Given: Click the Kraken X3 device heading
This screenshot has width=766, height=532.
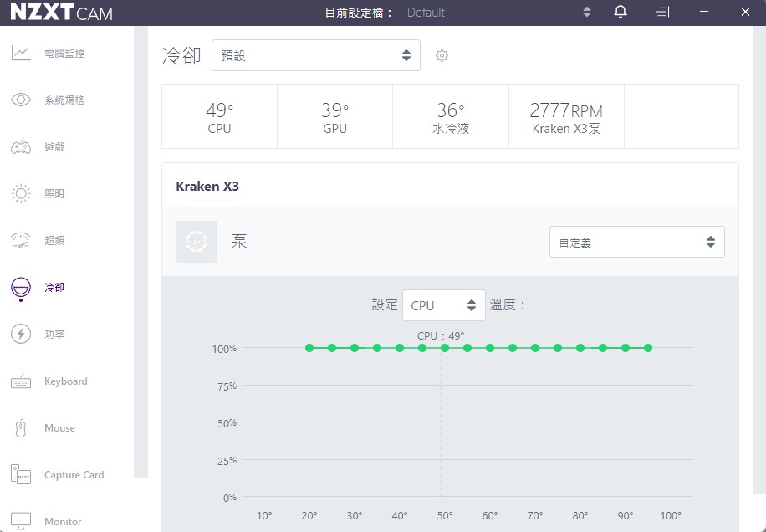Looking at the screenshot, I should (x=207, y=187).
